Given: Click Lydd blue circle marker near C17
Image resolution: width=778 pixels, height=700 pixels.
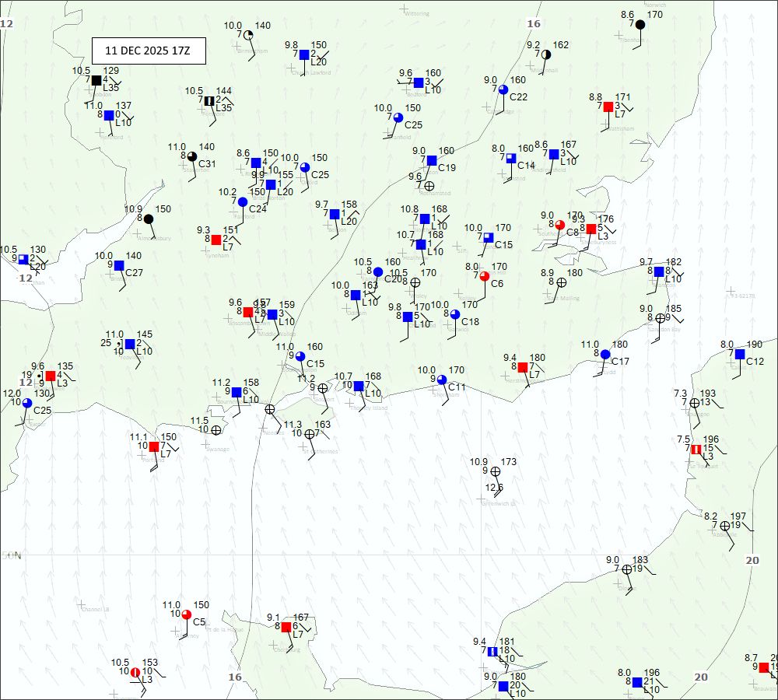Looking at the screenshot, I should 605,354.
